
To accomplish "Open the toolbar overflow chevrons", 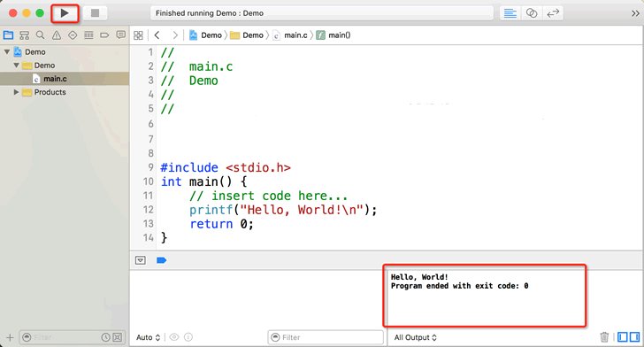I will (x=635, y=13).
